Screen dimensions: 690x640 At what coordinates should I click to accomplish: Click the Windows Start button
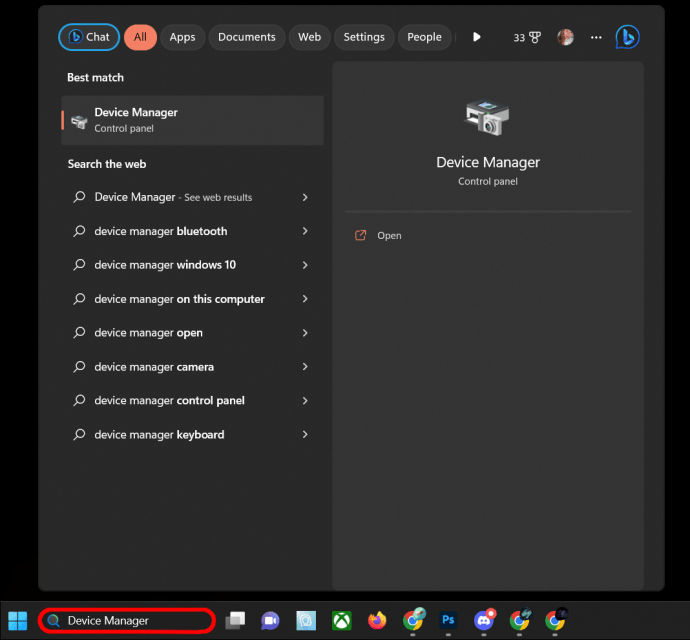tap(18, 621)
